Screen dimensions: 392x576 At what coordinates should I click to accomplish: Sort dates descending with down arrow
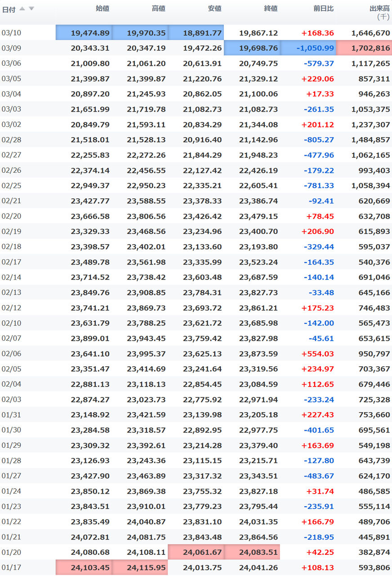(x=31, y=9)
